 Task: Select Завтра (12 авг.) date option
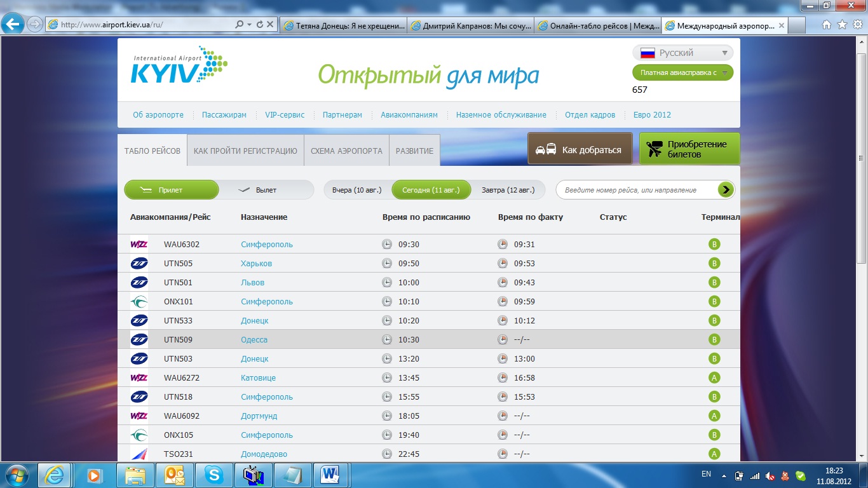click(508, 190)
